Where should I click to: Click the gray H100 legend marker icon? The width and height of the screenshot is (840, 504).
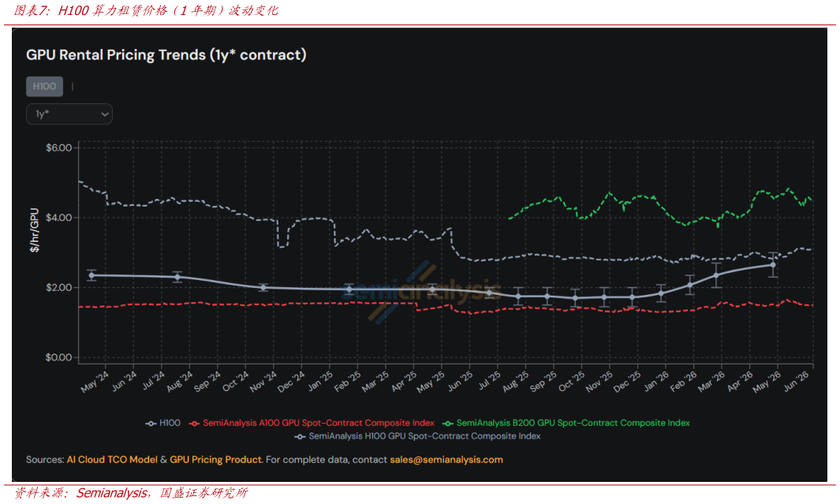click(151, 424)
